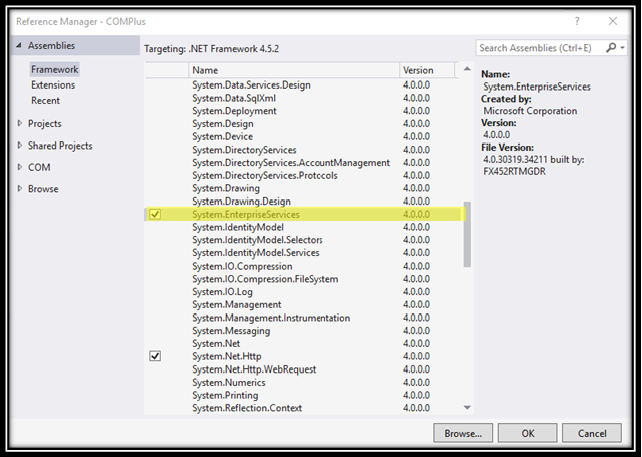
Task: Open the Projects category
Action: pyautogui.click(x=44, y=123)
